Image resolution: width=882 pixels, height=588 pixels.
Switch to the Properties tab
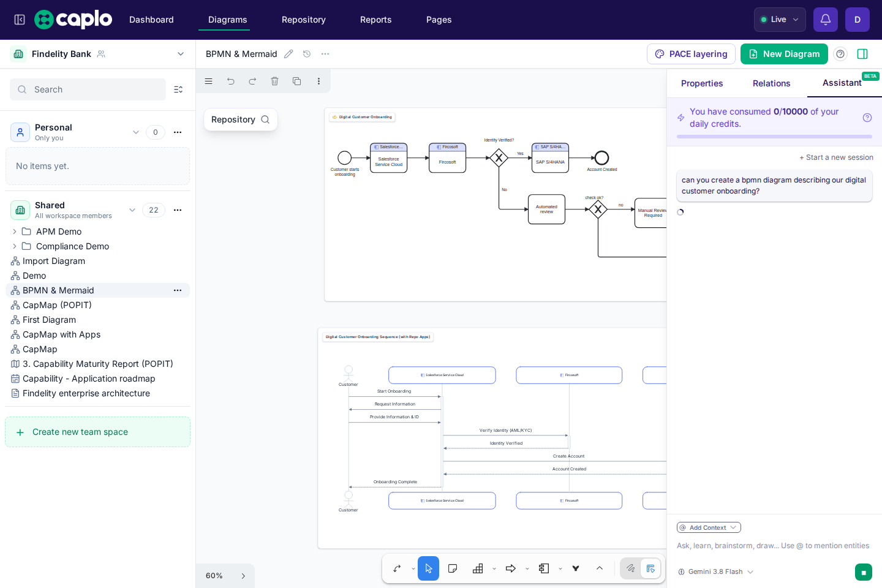point(702,83)
